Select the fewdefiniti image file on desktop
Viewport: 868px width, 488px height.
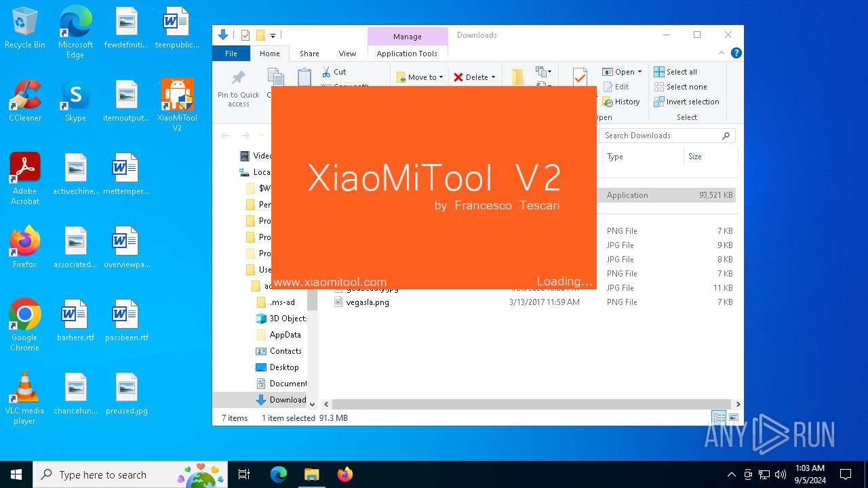126,28
